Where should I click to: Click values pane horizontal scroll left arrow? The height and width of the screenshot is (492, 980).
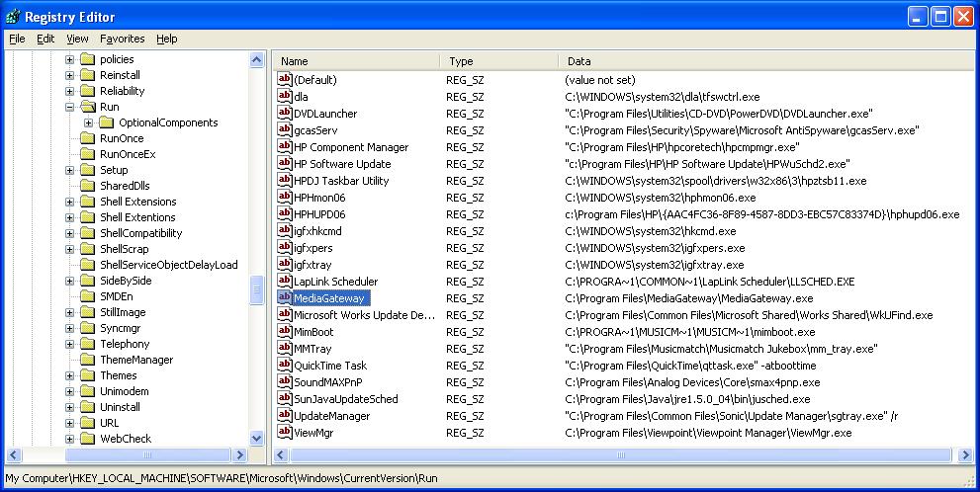coord(280,455)
